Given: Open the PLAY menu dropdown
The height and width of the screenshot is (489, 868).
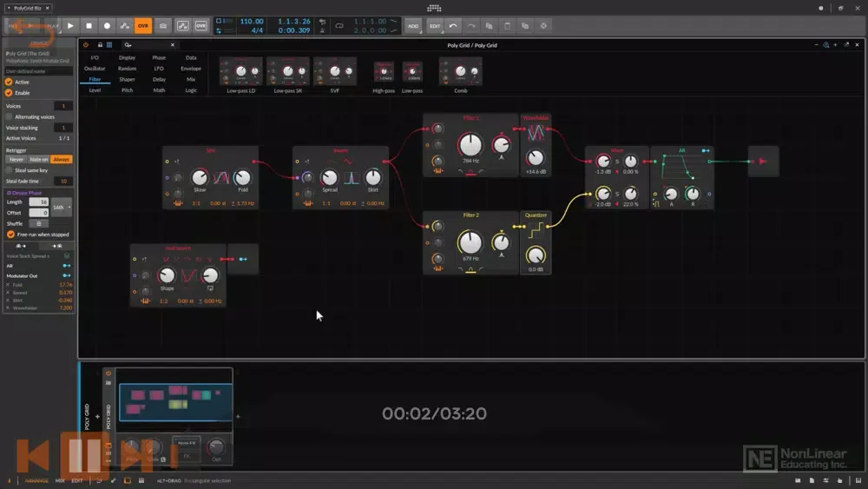Looking at the screenshot, I should pos(53,25).
